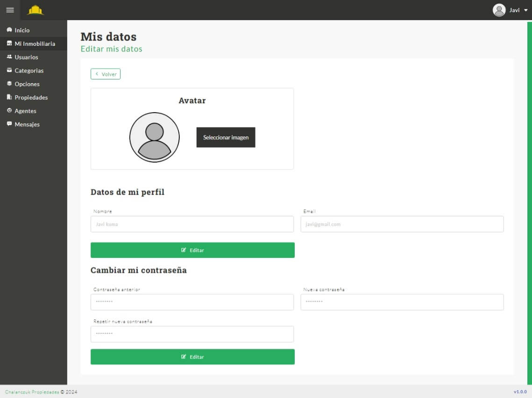The height and width of the screenshot is (398, 532).
Task: Click the Categorias sidebar icon
Action: tap(9, 71)
